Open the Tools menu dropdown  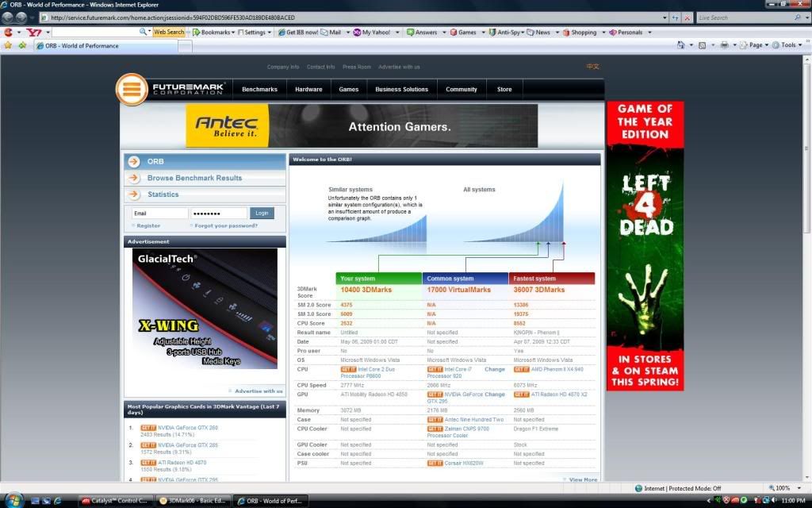coord(787,45)
